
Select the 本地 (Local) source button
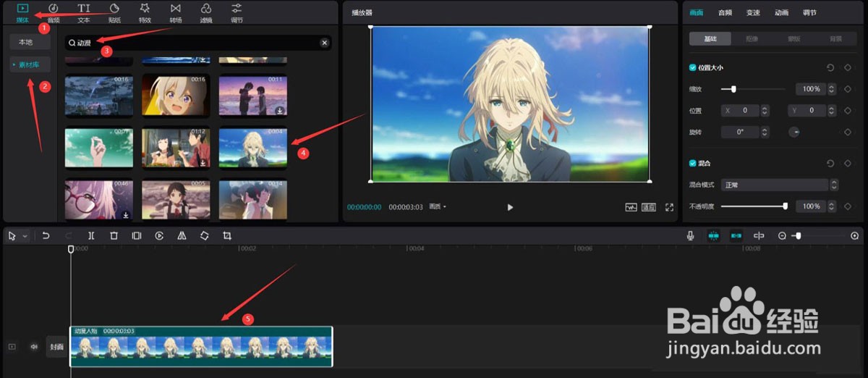[30, 42]
